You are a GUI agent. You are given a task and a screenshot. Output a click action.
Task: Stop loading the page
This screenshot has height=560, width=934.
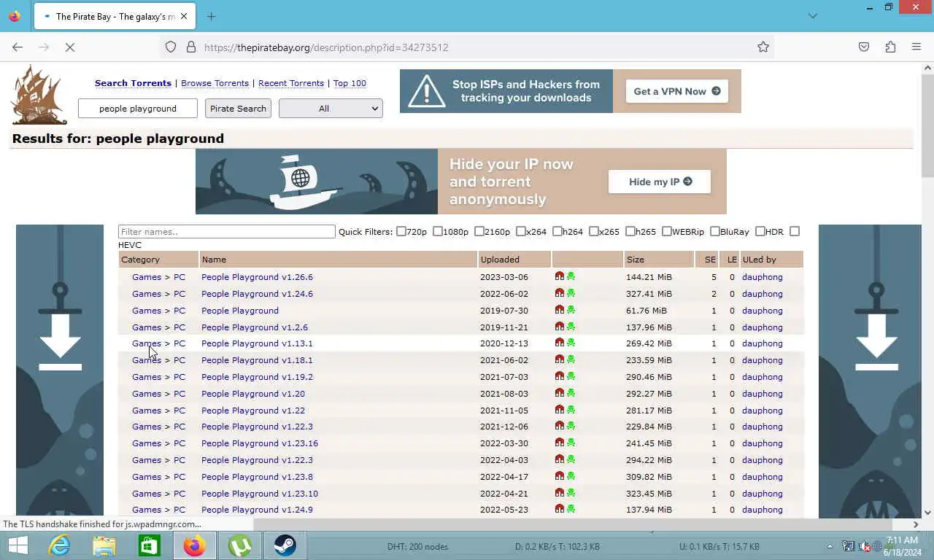pyautogui.click(x=70, y=47)
